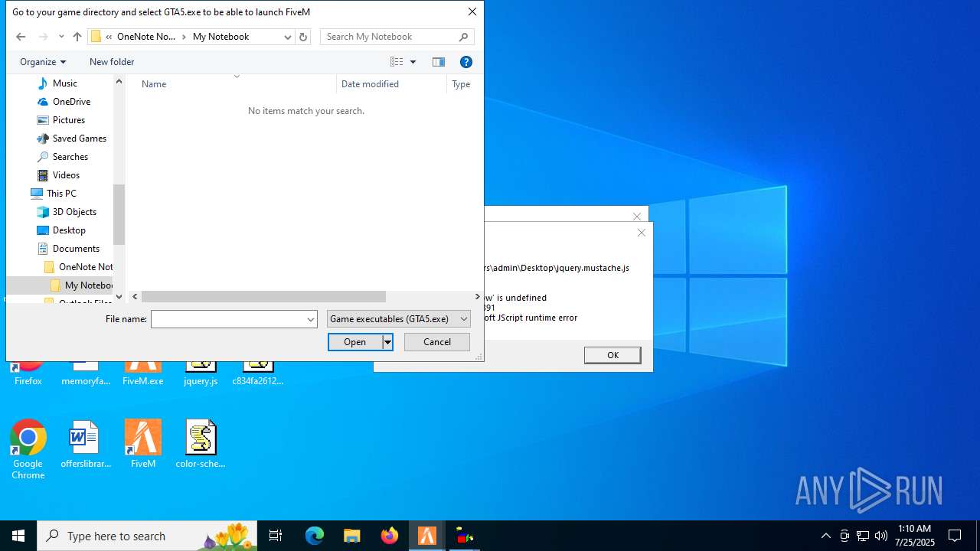
Task: Open the File name history dropdown
Action: coord(311,319)
